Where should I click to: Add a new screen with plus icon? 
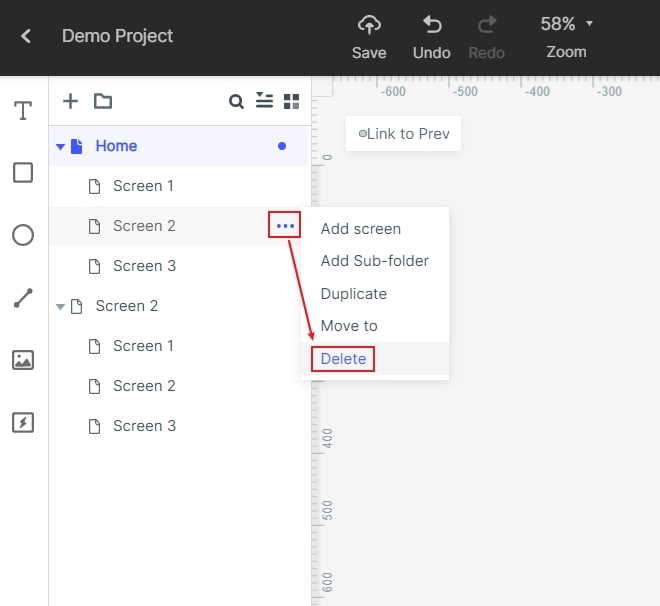[71, 101]
